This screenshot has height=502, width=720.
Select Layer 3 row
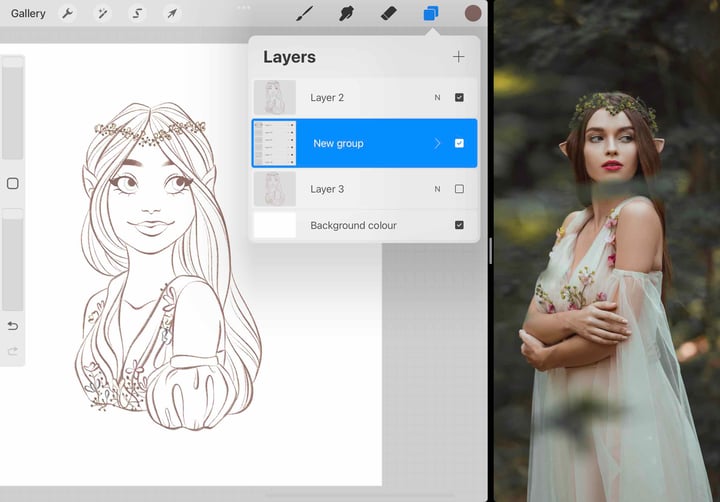coord(365,189)
